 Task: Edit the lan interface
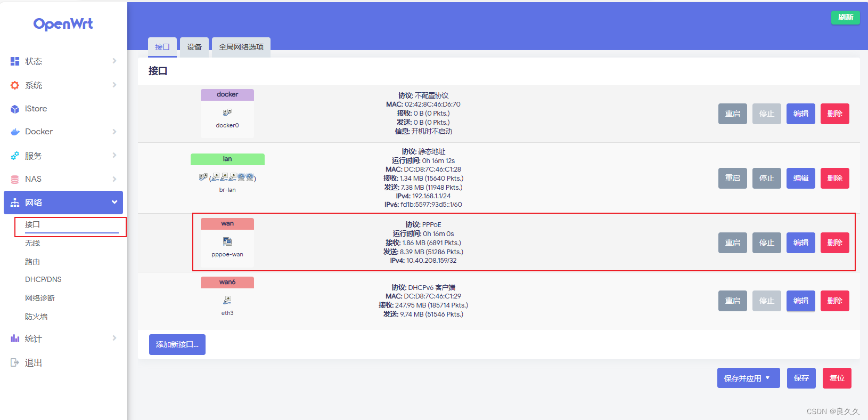click(801, 178)
